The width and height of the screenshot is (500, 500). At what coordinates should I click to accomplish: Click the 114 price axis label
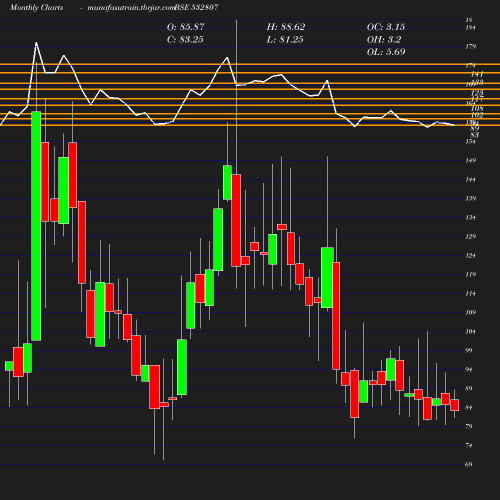point(470,294)
